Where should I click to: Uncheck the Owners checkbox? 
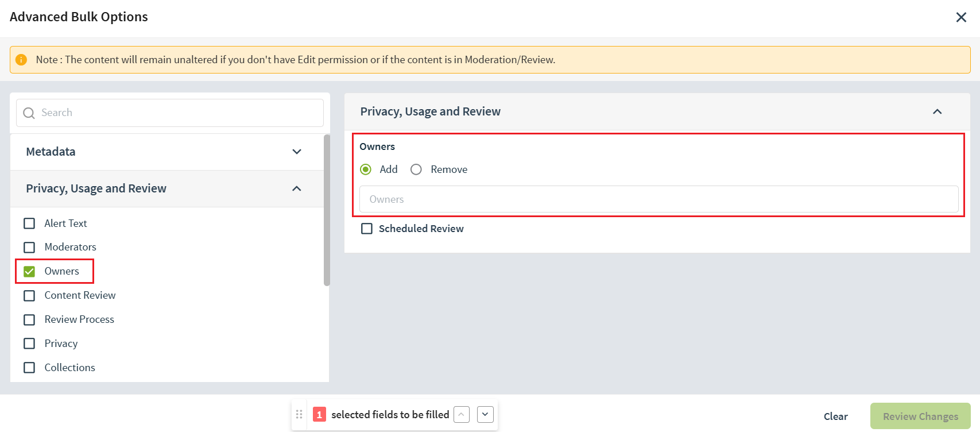point(29,271)
